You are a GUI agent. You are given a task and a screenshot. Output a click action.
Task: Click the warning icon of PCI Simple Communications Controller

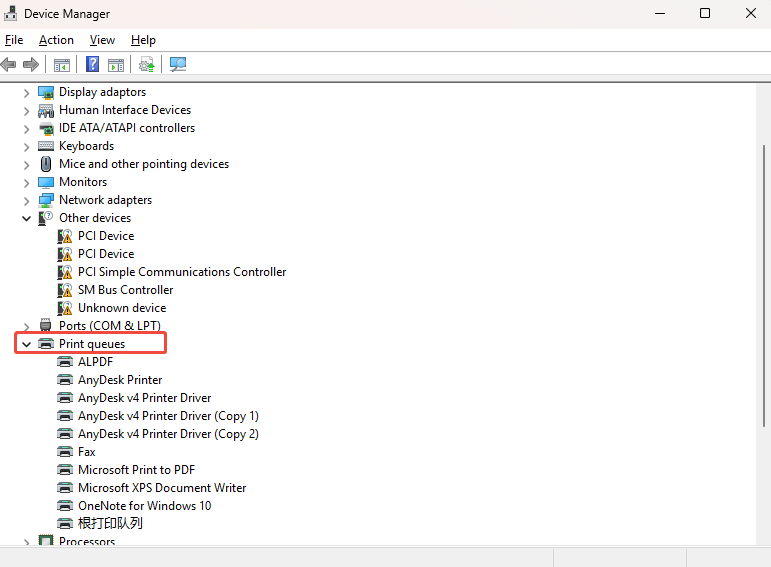(64, 272)
